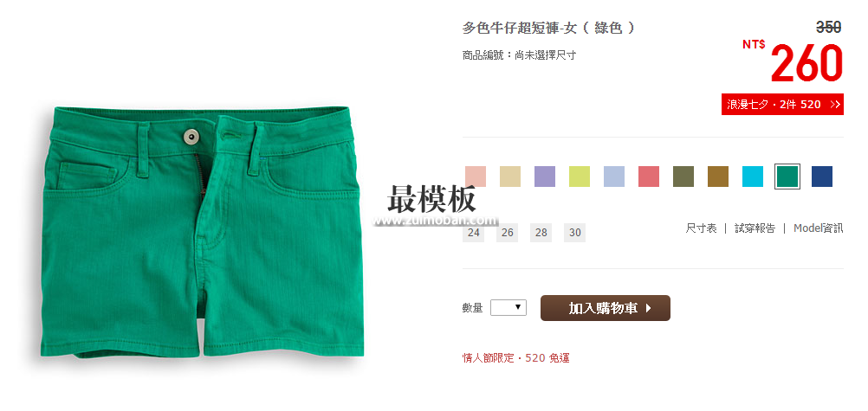Pick the coral red color swatch

tap(649, 177)
